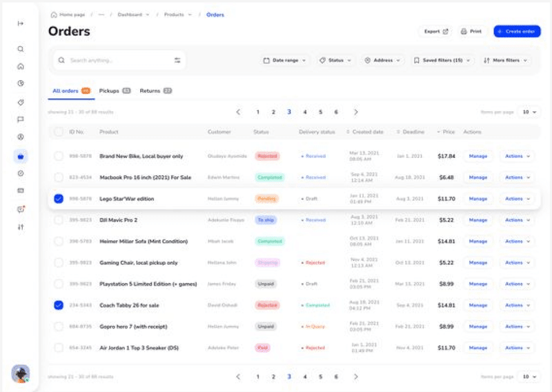Sort the table by Price column
The width and height of the screenshot is (552, 392).
point(446,132)
